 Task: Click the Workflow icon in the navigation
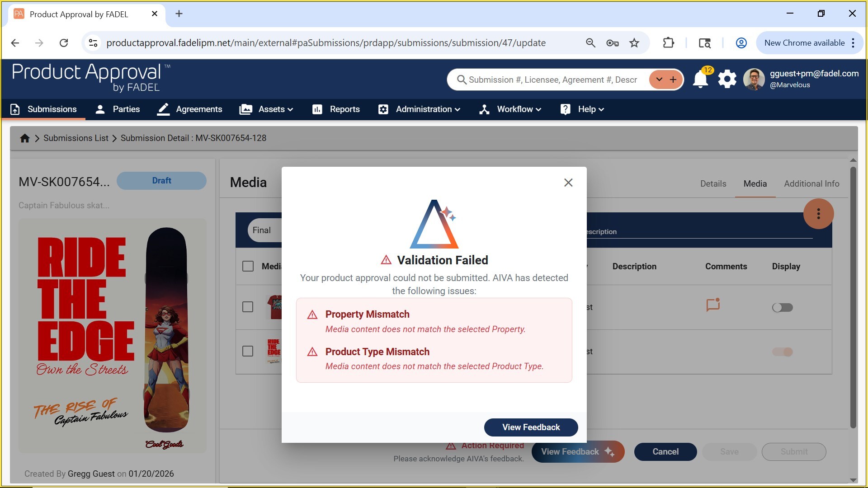point(484,109)
